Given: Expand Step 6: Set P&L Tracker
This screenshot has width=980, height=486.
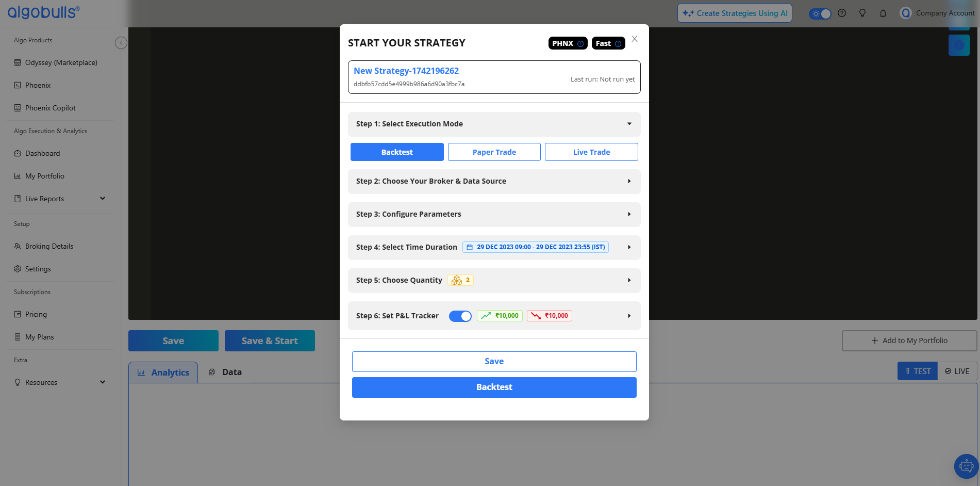Looking at the screenshot, I should pos(629,316).
